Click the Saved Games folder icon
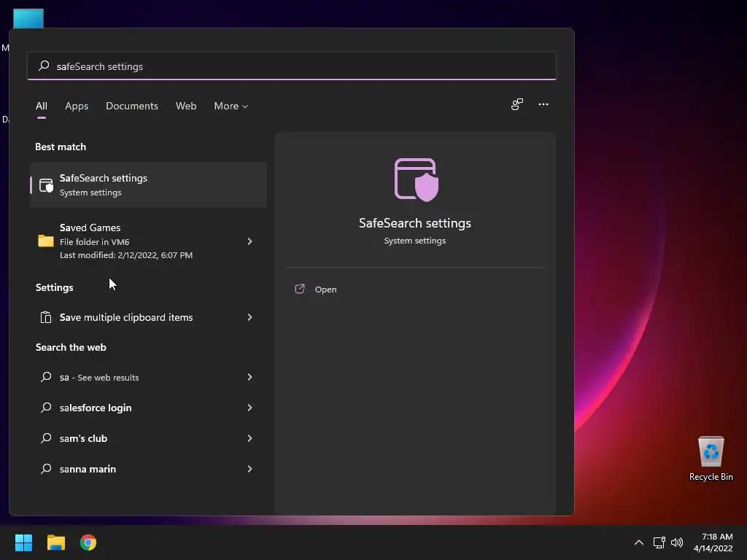The width and height of the screenshot is (747, 560). tap(46, 241)
